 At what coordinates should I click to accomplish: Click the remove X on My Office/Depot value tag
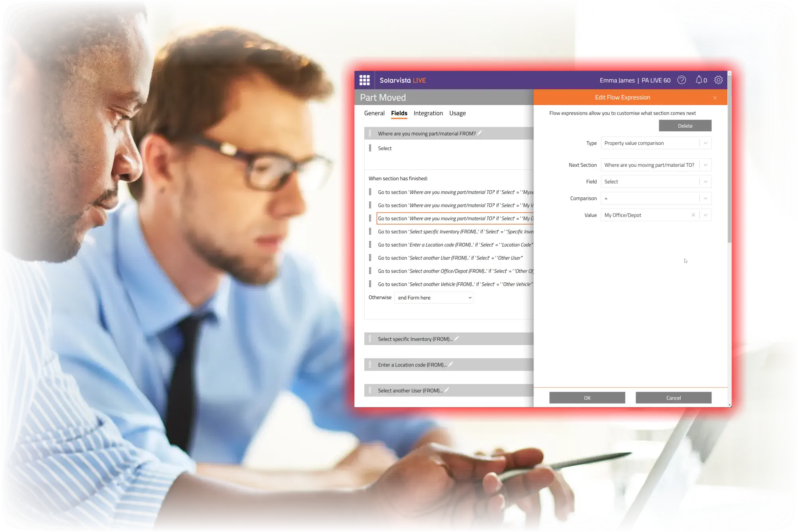(693, 215)
